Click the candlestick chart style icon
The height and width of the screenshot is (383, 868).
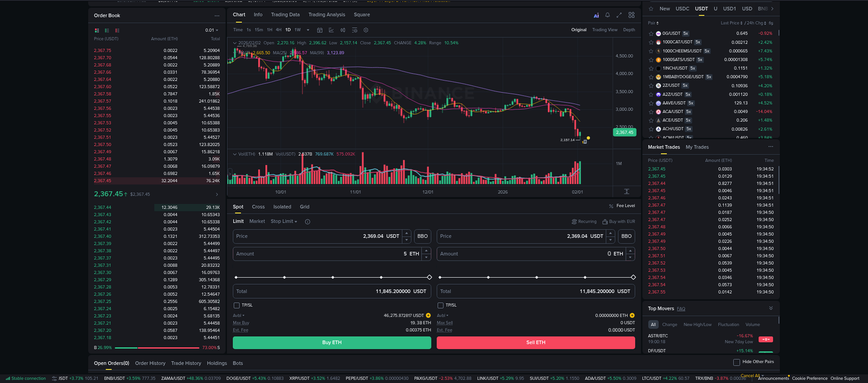tap(343, 30)
